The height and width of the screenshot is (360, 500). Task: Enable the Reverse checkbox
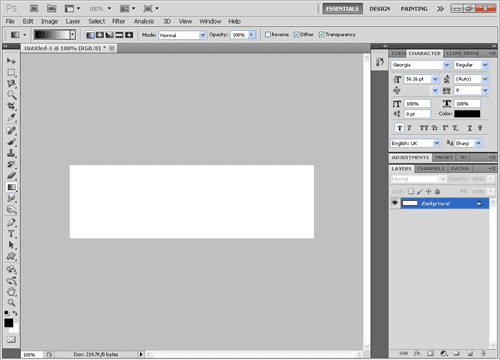(267, 34)
